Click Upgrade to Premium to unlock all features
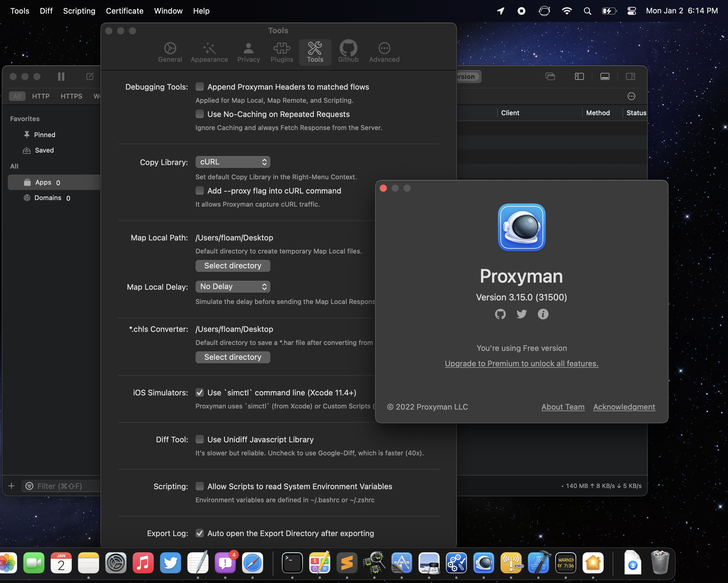Image resolution: width=728 pixels, height=583 pixels. (x=521, y=363)
